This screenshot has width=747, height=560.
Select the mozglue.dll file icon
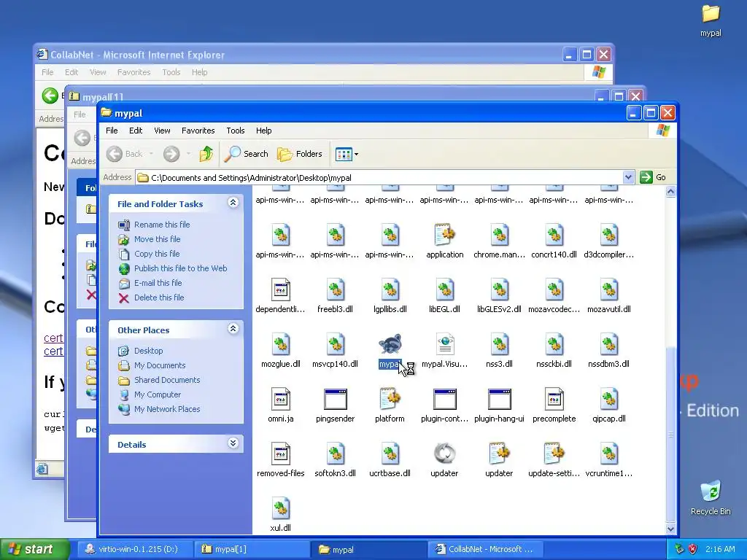click(281, 344)
